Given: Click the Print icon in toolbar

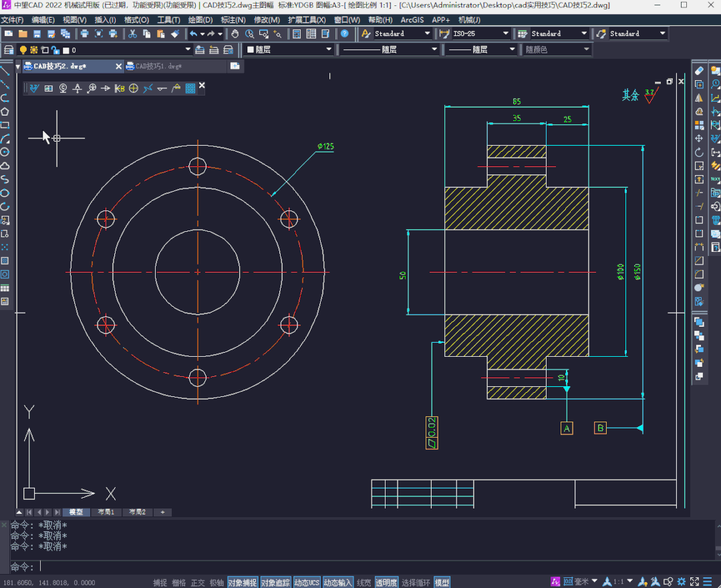Looking at the screenshot, I should pos(85,33).
